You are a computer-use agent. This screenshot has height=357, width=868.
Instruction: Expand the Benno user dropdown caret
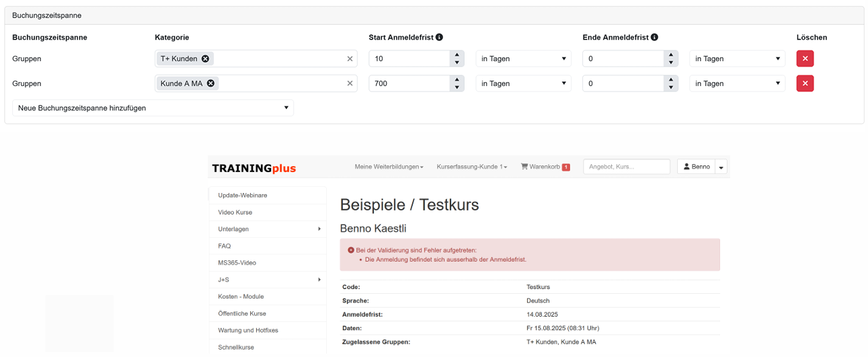click(721, 167)
